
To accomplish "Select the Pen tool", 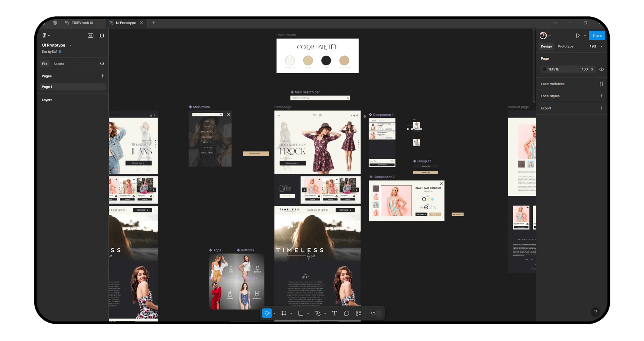I will pyautogui.click(x=318, y=313).
